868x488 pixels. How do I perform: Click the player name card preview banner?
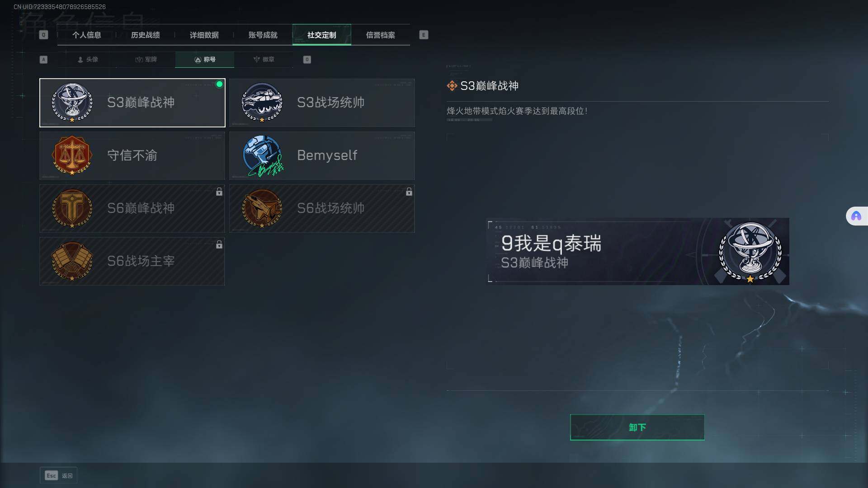(638, 251)
